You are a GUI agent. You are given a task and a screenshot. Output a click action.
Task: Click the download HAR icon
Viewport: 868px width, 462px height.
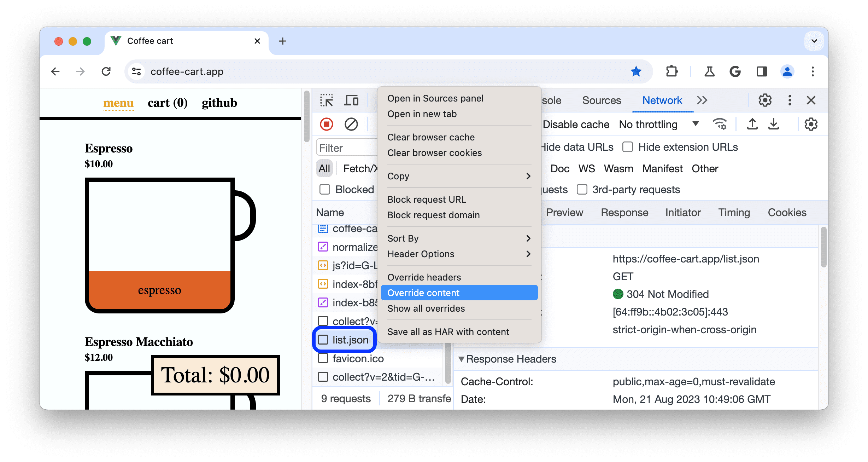tap(774, 124)
